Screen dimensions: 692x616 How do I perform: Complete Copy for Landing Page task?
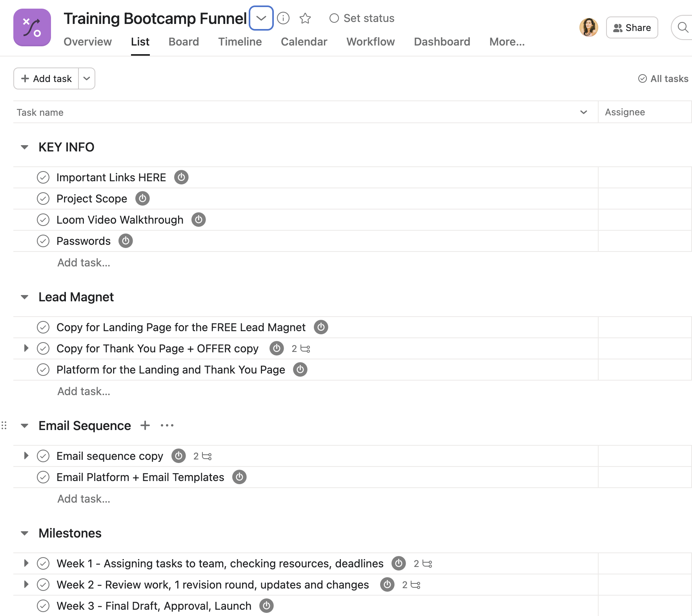pos(43,327)
